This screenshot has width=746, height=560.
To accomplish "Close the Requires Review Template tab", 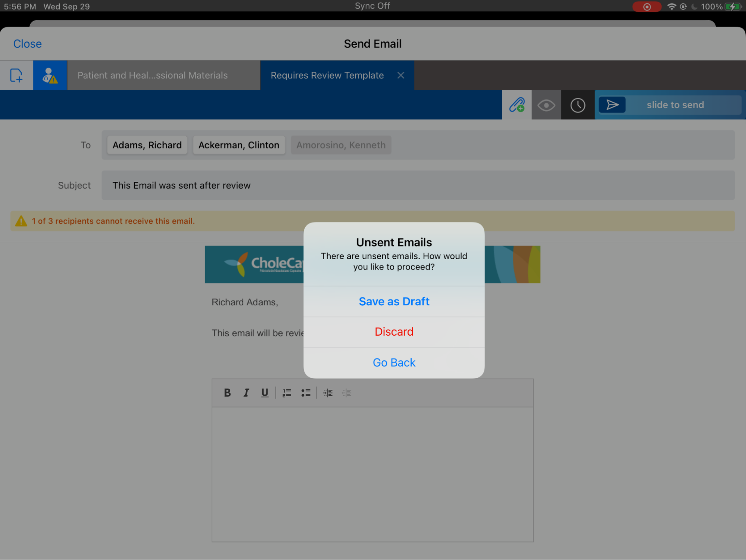I will click(x=401, y=75).
